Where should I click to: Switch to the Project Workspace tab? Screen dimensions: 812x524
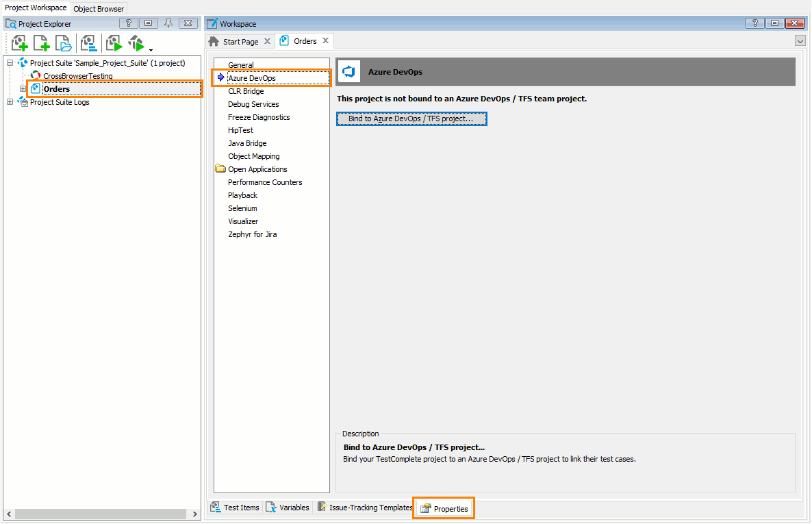36,8
